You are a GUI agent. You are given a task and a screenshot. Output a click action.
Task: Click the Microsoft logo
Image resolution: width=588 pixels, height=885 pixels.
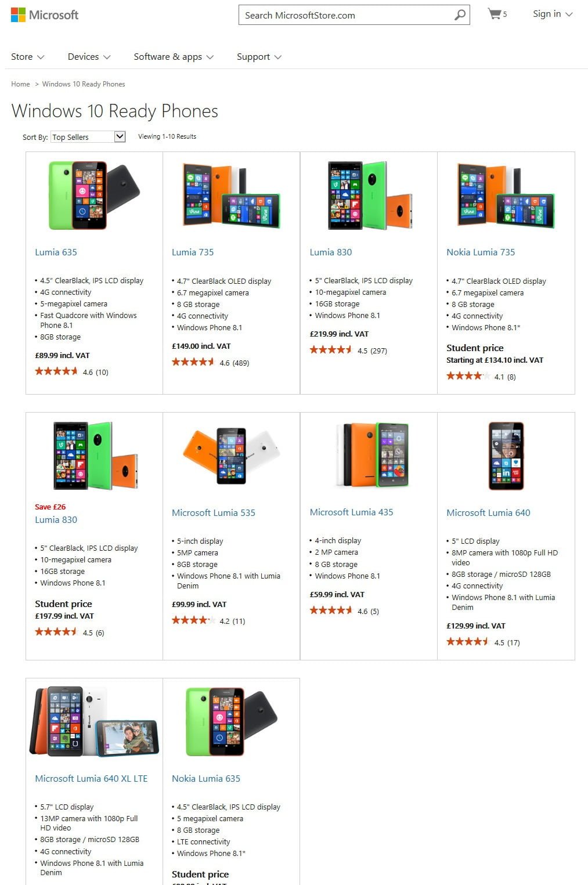click(x=45, y=15)
